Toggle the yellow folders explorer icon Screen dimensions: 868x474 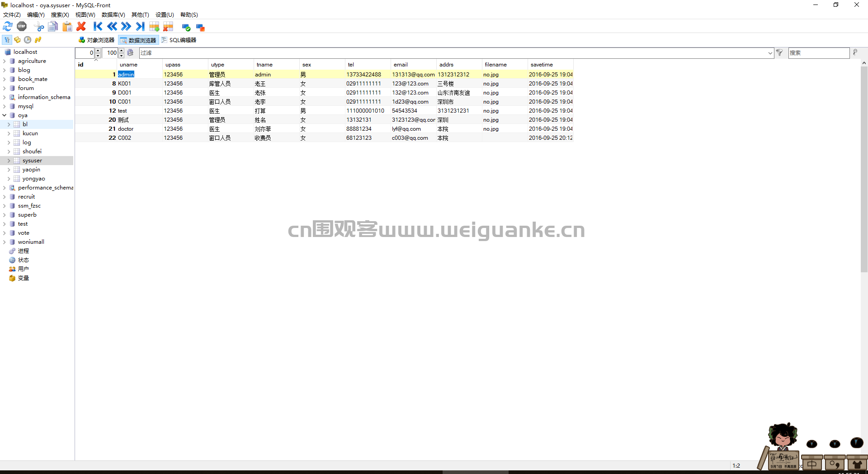pyautogui.click(x=18, y=40)
